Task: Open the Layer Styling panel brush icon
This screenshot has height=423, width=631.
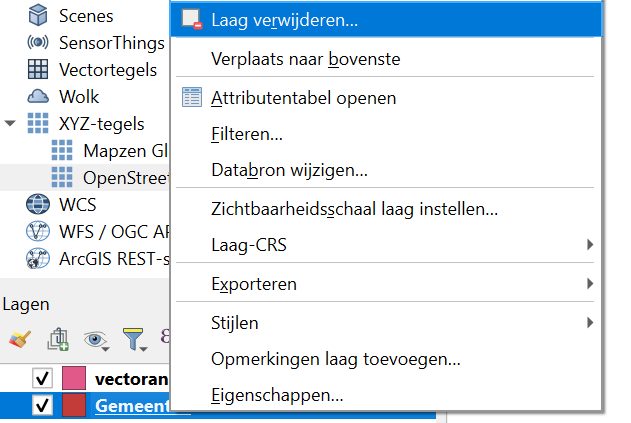Action: click(x=18, y=340)
